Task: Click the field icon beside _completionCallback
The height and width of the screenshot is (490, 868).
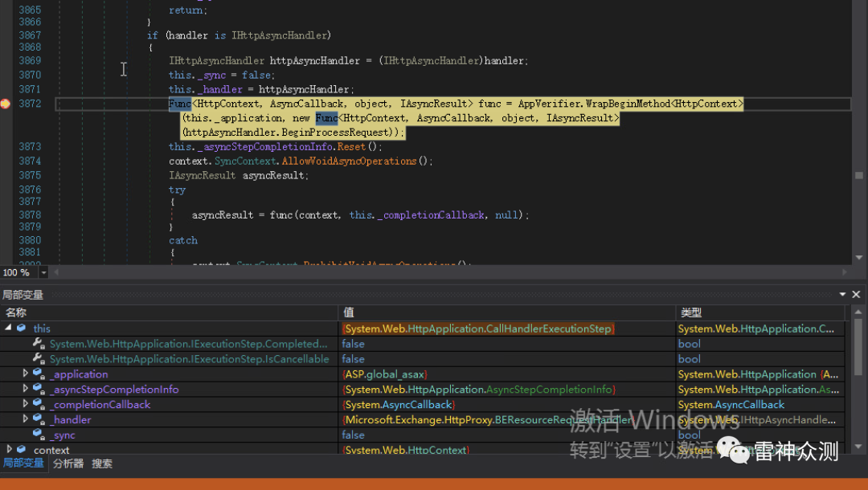Action: 39,404
